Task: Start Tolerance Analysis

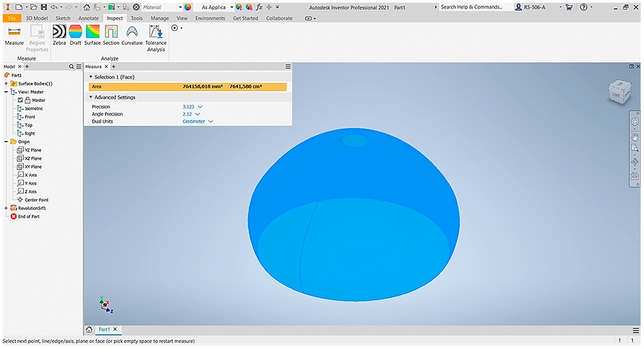Action: click(155, 37)
